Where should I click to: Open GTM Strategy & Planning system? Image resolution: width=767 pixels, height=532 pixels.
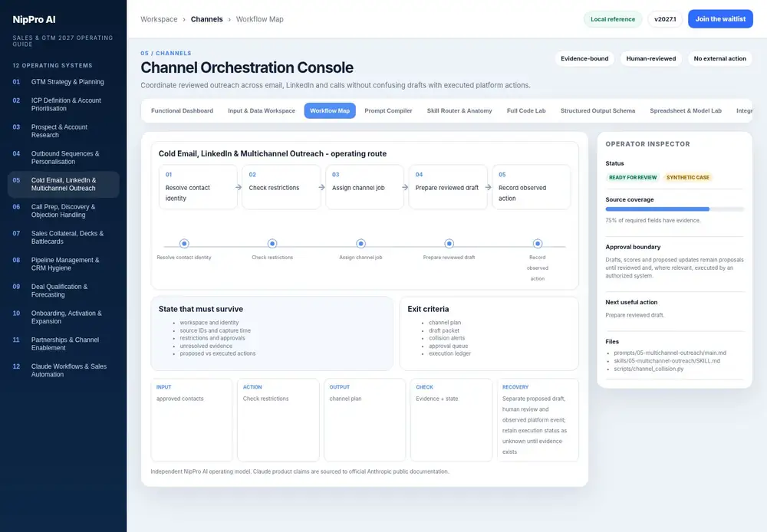tap(63, 82)
